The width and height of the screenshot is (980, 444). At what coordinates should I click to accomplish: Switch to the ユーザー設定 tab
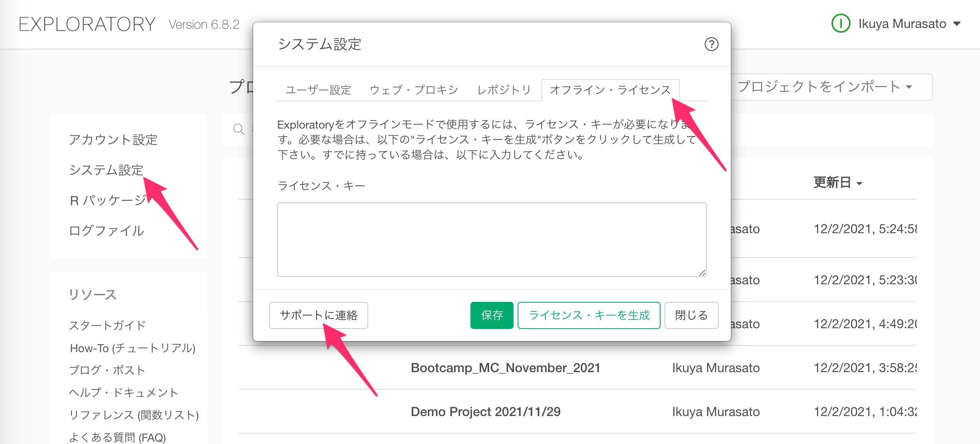coord(318,90)
